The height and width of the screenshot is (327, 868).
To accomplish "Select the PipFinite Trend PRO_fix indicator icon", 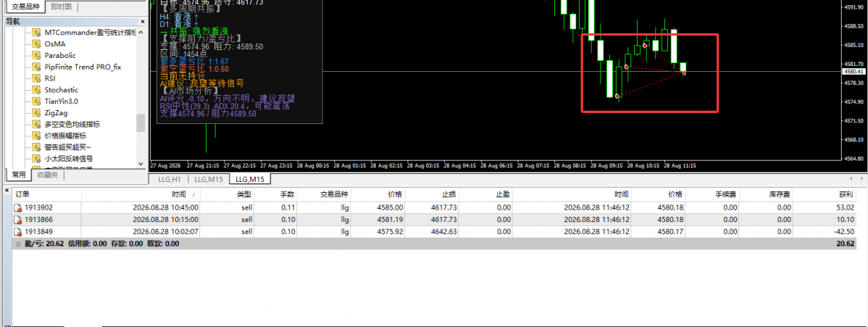I will pyautogui.click(x=36, y=67).
